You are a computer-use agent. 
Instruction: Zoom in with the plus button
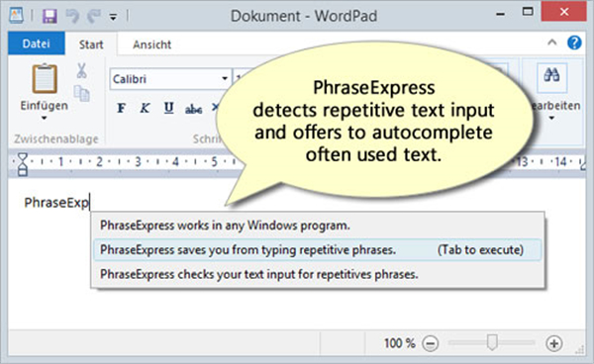pos(553,343)
